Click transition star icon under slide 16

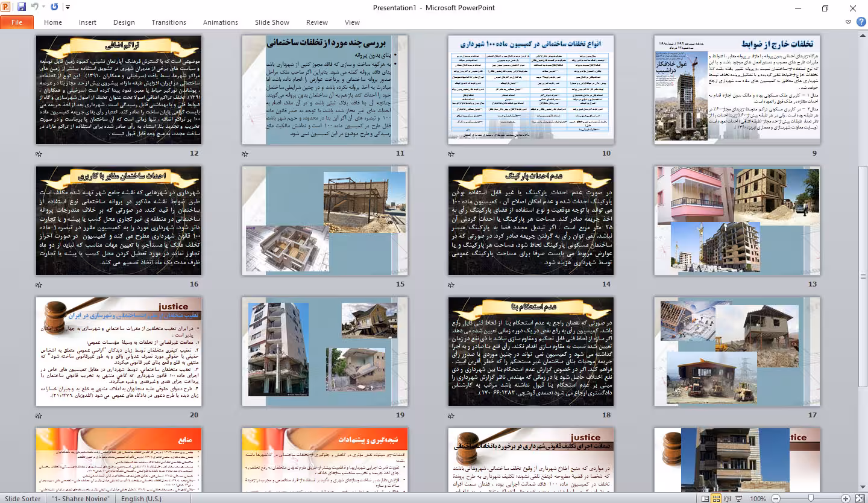(x=39, y=285)
